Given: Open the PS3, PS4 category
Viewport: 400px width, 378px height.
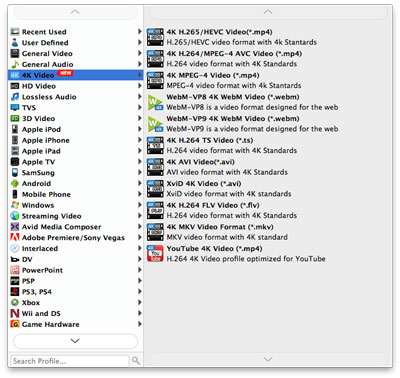Looking at the screenshot, I should [x=76, y=292].
